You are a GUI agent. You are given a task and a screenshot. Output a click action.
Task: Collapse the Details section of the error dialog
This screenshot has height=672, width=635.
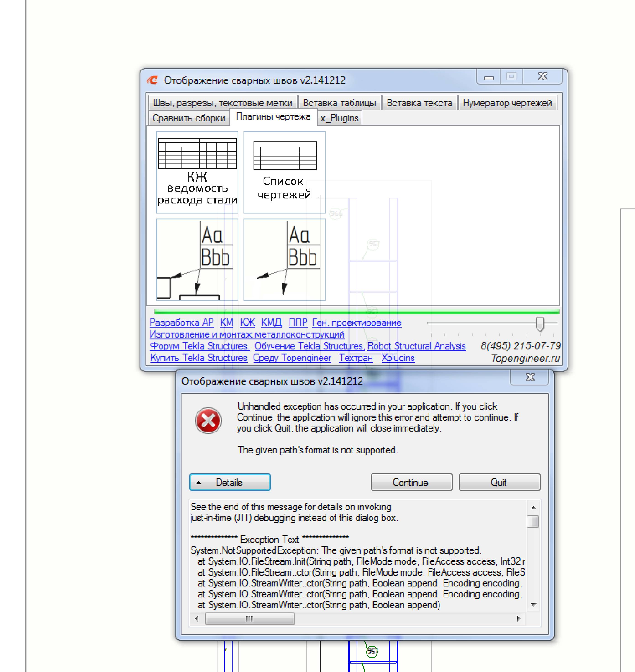coord(230,482)
